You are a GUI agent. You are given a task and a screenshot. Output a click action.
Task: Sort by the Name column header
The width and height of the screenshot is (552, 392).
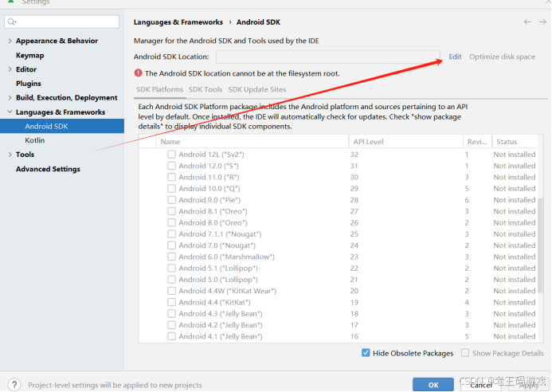pyautogui.click(x=253, y=141)
